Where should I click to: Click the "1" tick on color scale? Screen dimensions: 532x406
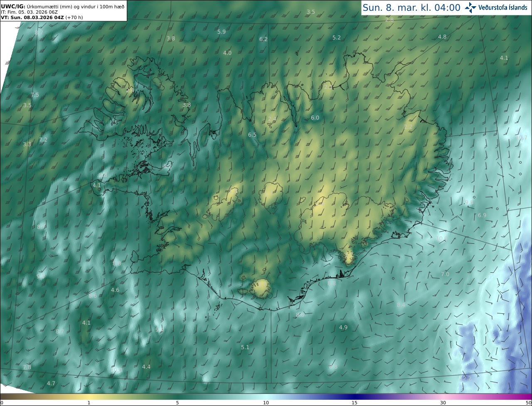89,403
